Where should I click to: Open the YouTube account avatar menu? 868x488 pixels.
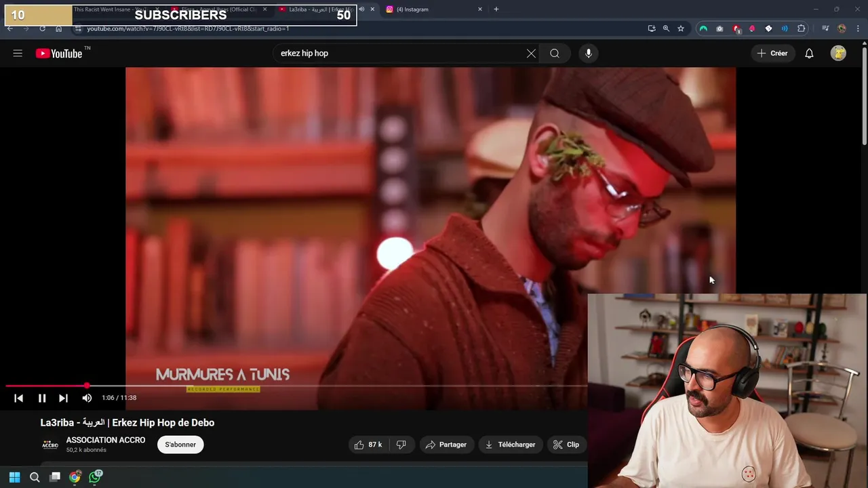coord(838,54)
